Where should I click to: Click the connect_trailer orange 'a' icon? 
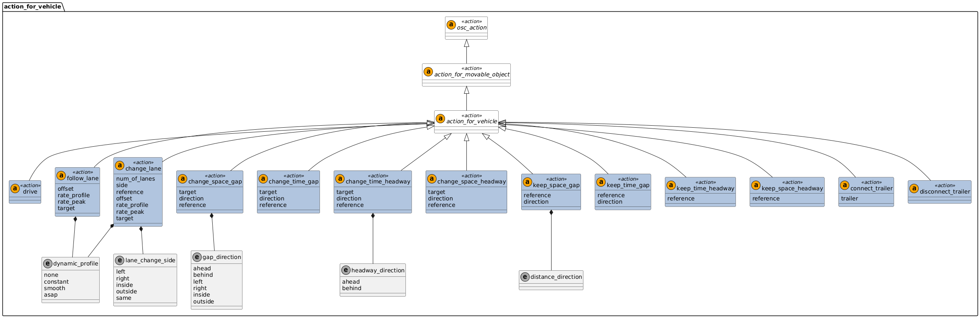[844, 185]
